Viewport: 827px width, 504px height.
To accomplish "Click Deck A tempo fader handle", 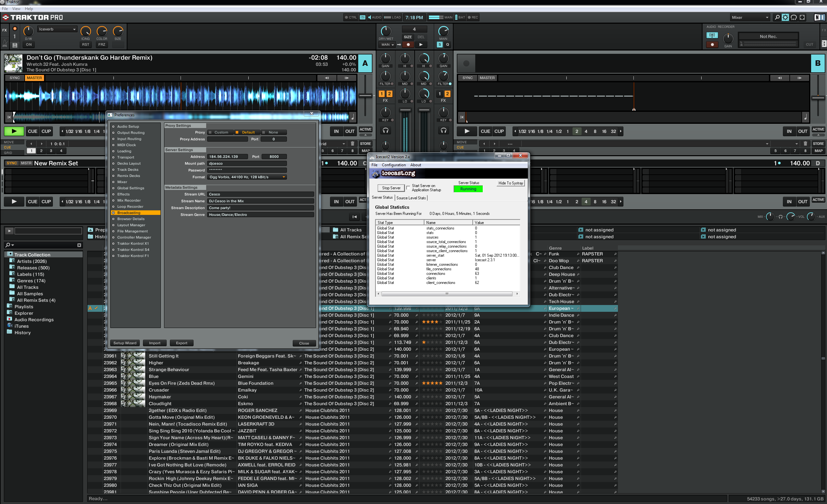I will click(x=365, y=96).
